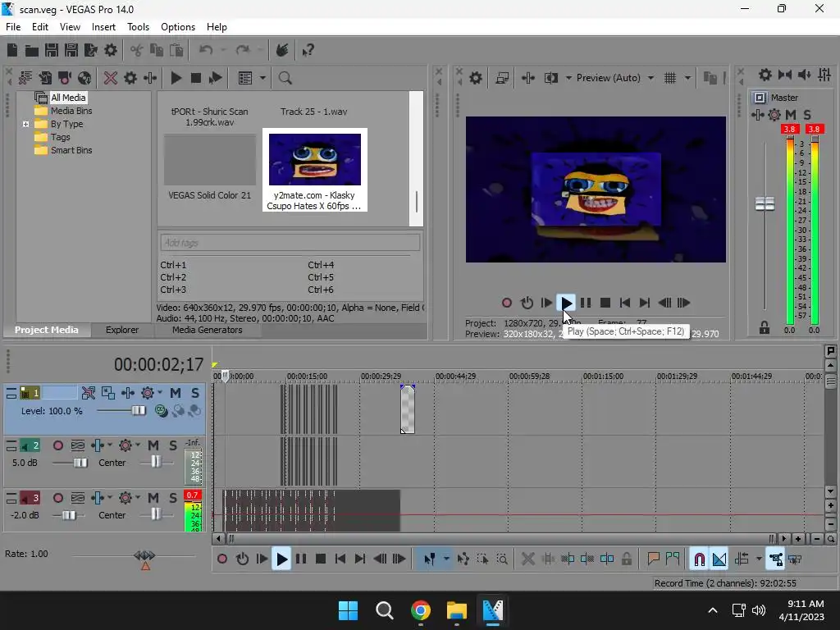Click the Undo arrow icon
Image resolution: width=840 pixels, height=630 pixels.
coord(206,50)
